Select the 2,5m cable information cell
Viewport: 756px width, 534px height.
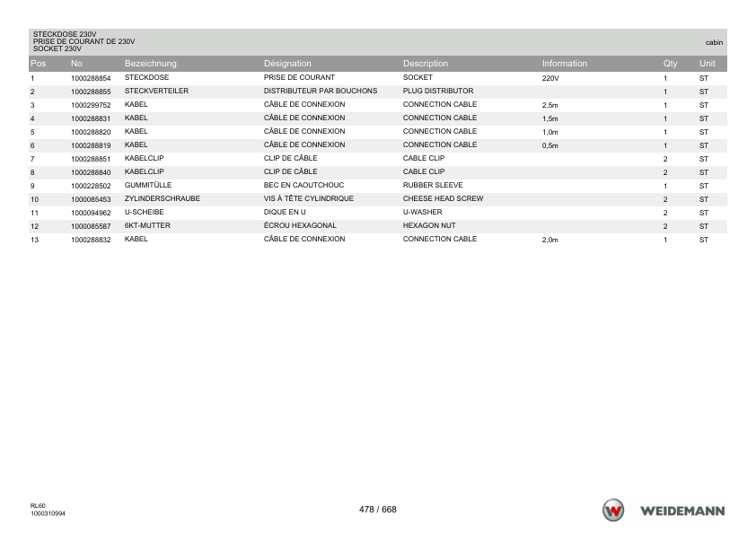550,105
